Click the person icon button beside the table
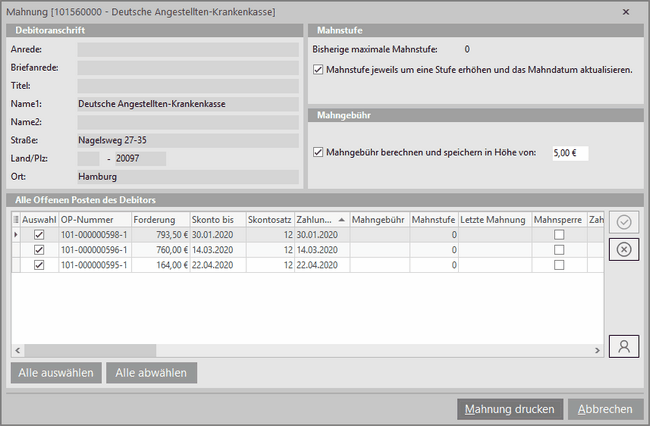The height and width of the screenshot is (426, 650). click(624, 346)
